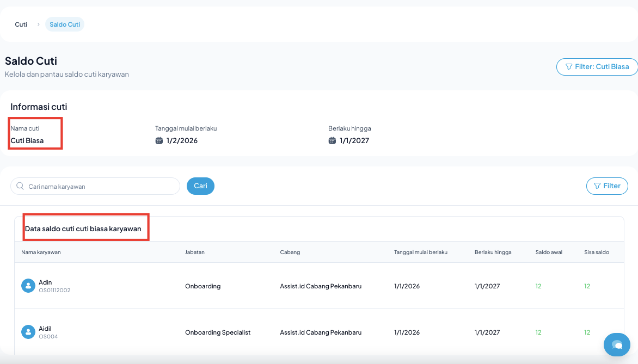Click Adin's remaining balance value 12
The image size is (638, 364).
coord(587,286)
